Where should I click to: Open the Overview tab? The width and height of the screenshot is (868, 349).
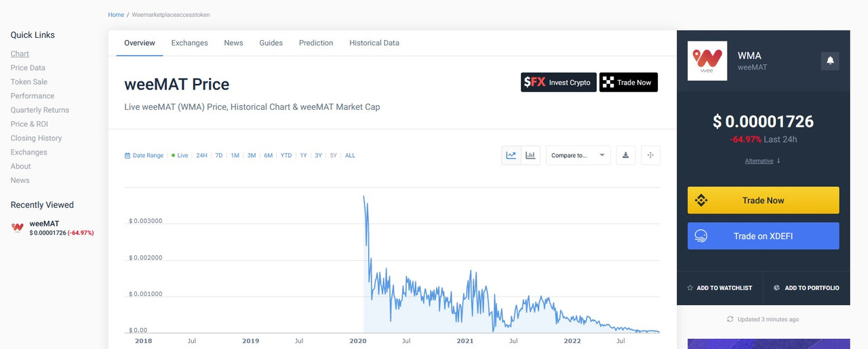tap(140, 43)
